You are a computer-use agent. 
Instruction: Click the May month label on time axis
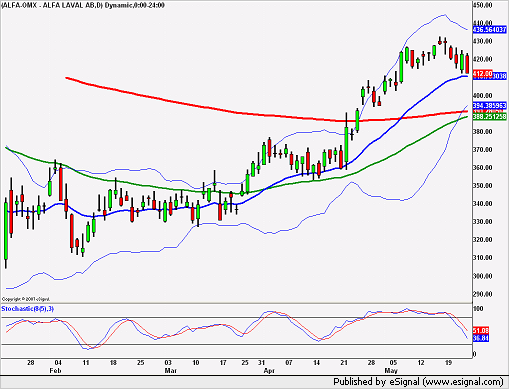coord(391,370)
